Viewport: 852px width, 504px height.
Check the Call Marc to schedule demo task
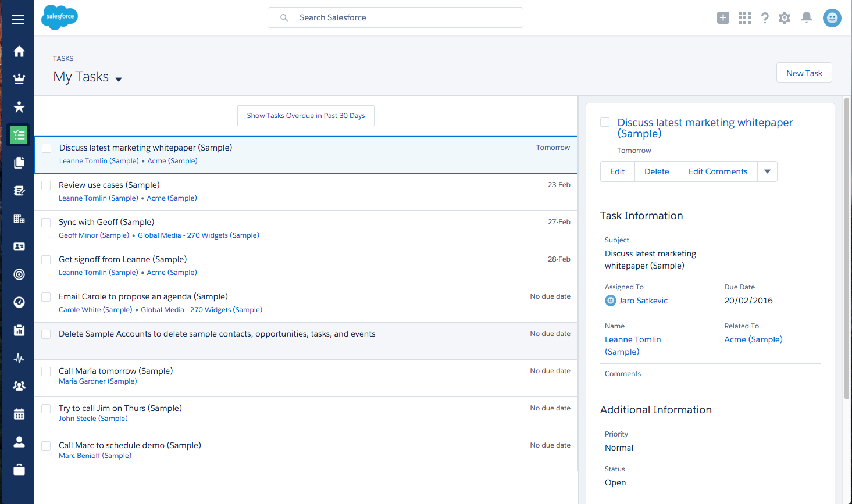pyautogui.click(x=46, y=446)
